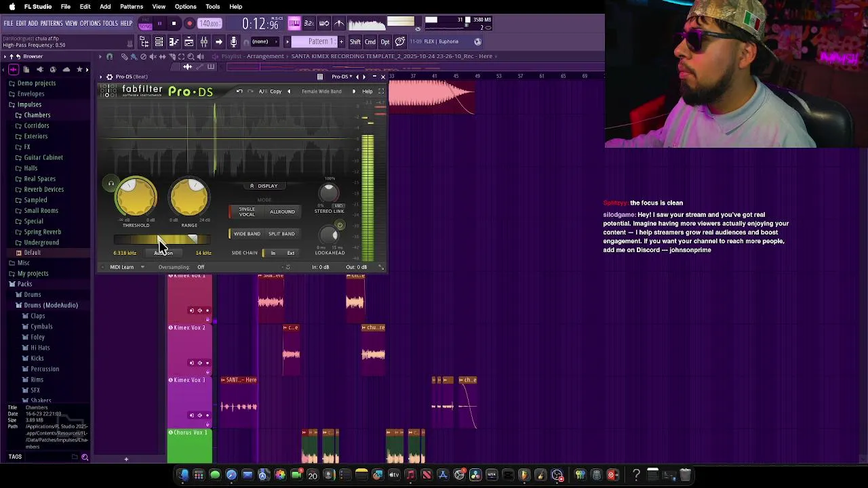Toggle Stereo Link MID button
Viewport: 868px width, 488px height.
[x=338, y=205]
